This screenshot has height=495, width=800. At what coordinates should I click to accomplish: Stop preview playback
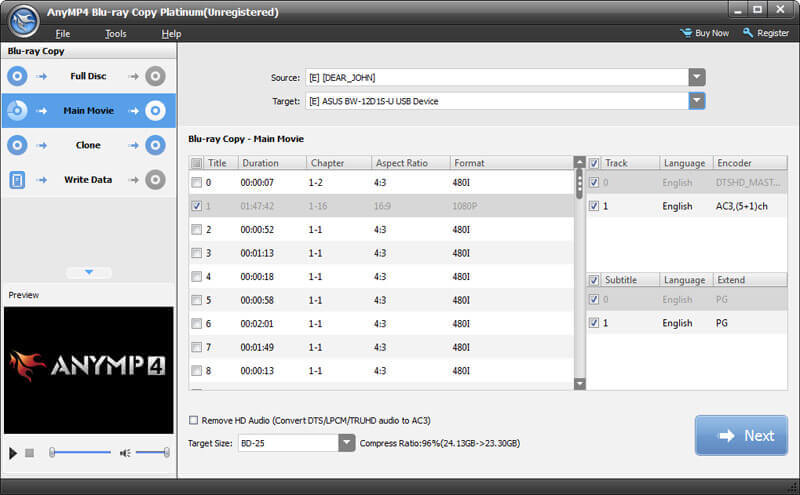[30, 453]
